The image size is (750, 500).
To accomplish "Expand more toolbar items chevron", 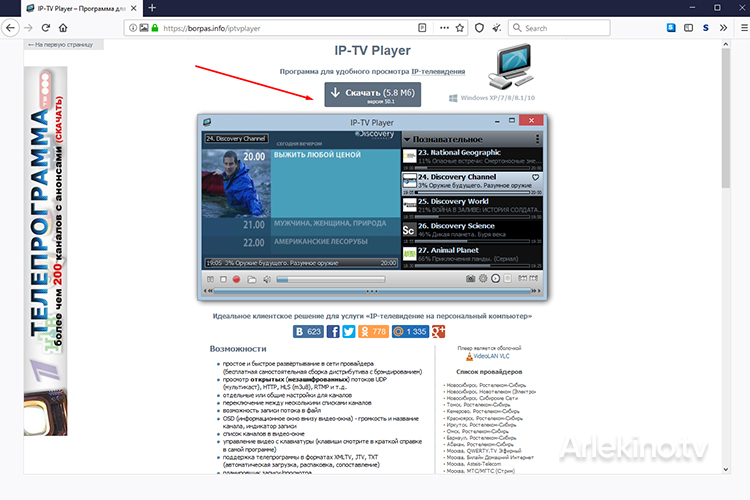I will 723,28.
